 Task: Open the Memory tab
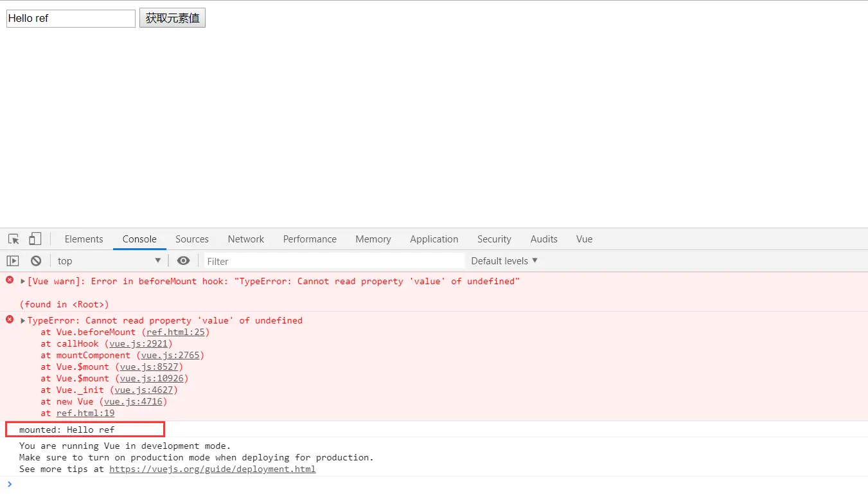373,239
